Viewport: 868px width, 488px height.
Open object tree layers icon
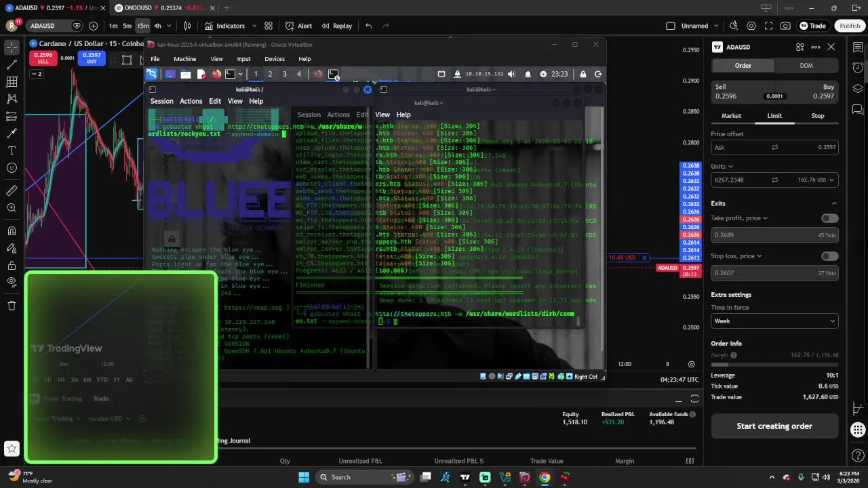[858, 89]
